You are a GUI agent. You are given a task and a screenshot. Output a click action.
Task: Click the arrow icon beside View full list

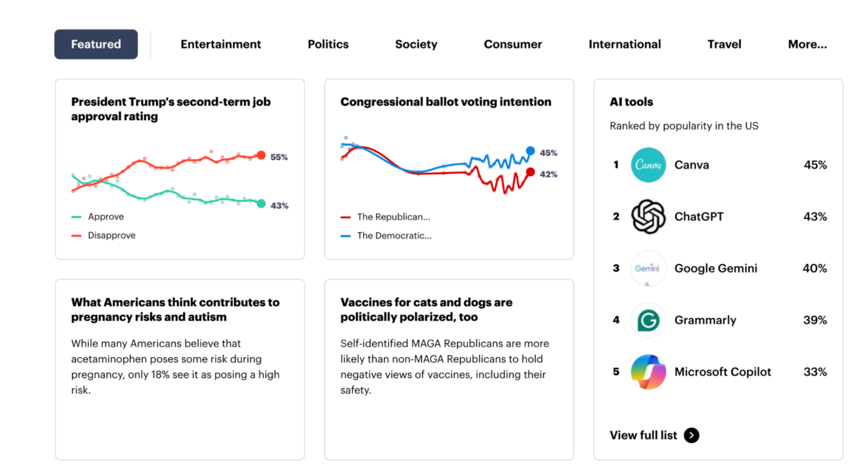coord(693,435)
